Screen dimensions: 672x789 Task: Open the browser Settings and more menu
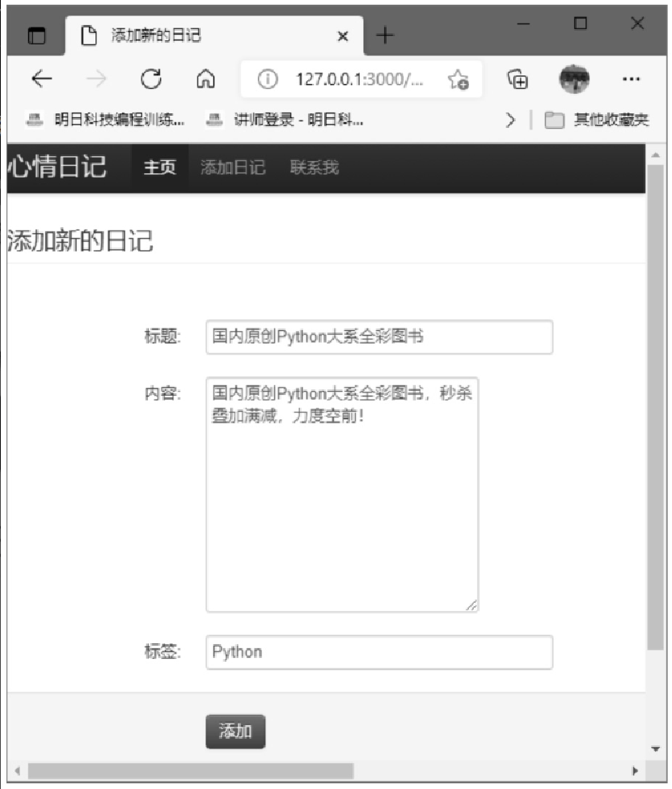pyautogui.click(x=631, y=79)
